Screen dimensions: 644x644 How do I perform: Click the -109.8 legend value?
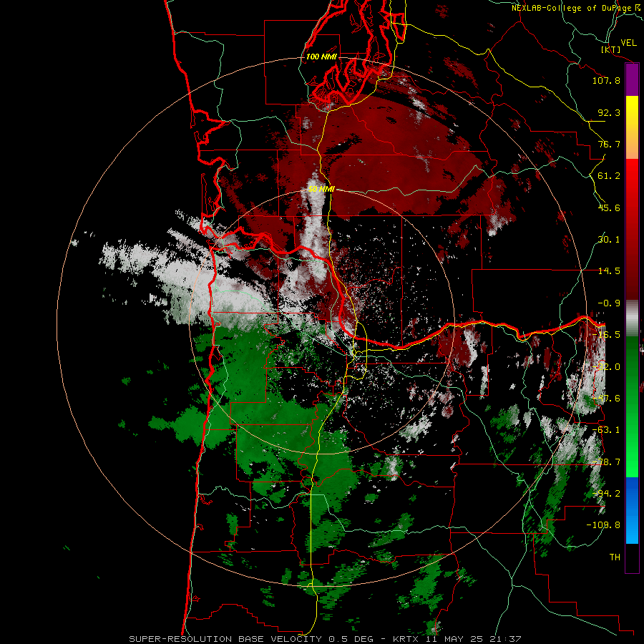[603, 525]
